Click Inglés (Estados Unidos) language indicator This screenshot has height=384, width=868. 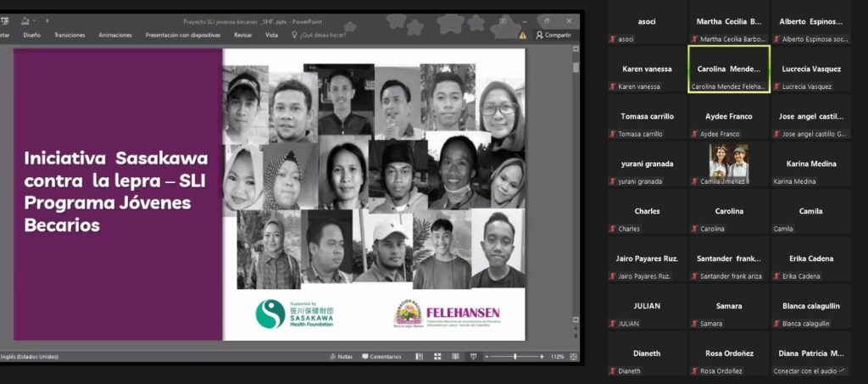coord(30,357)
